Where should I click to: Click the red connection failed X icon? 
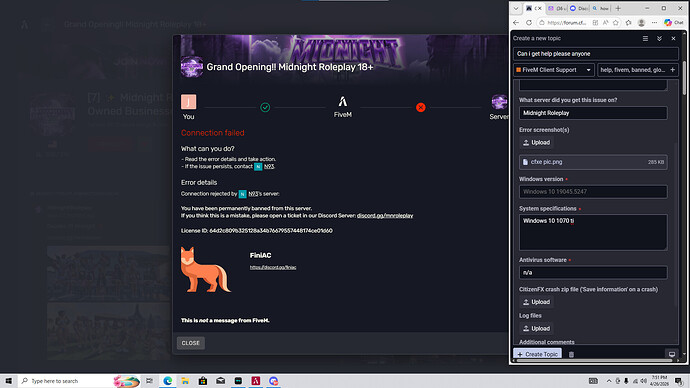[421, 107]
